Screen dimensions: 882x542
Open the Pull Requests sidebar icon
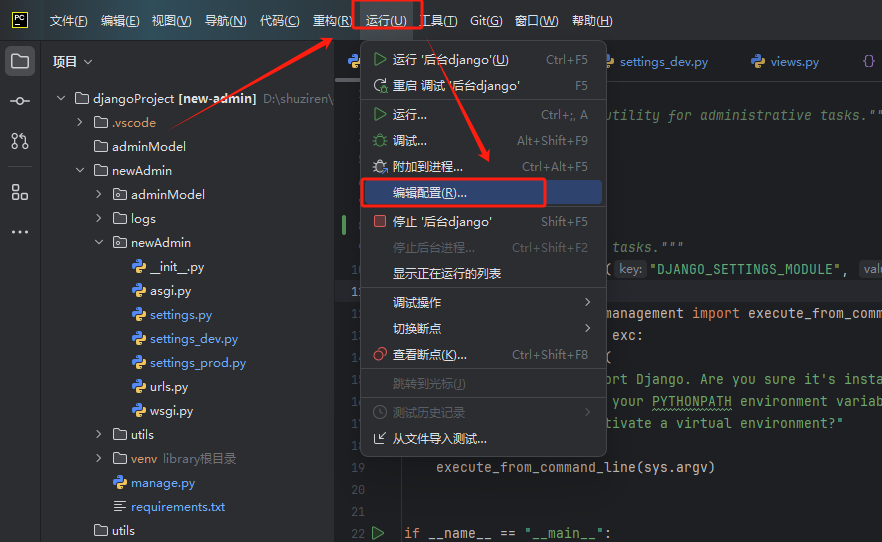click(x=20, y=141)
